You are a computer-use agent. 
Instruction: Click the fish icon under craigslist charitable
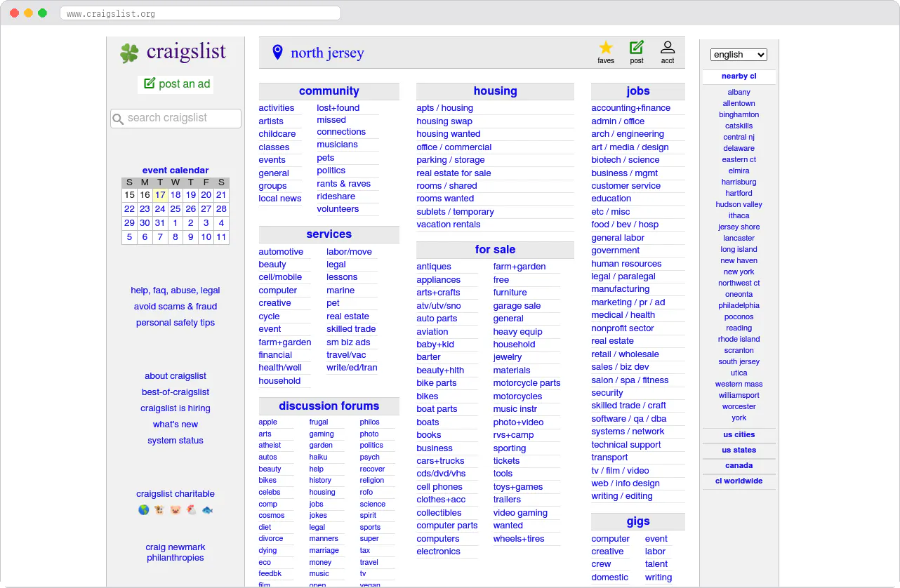tap(207, 509)
